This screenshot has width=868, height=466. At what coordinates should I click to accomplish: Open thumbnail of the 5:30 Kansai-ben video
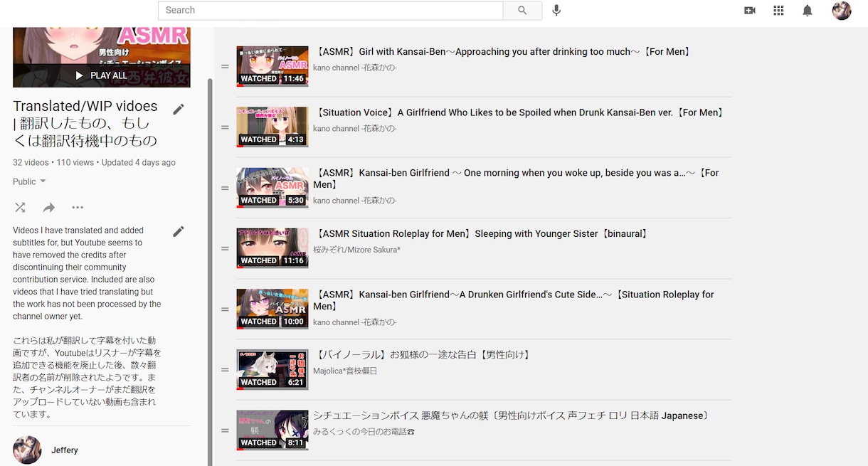tap(272, 188)
